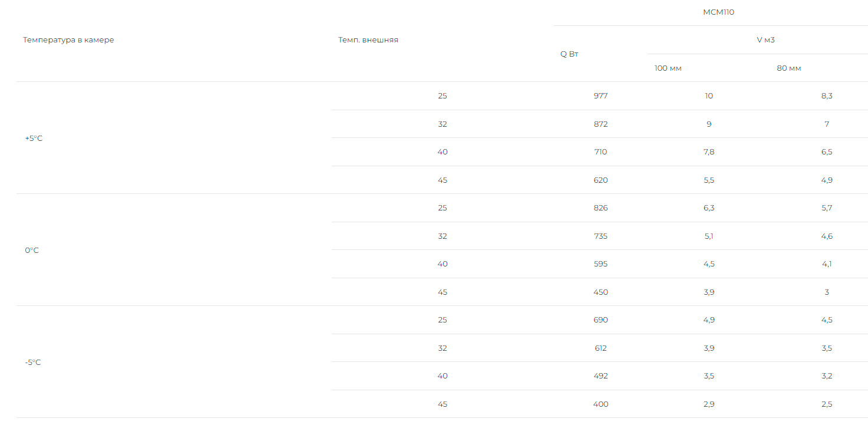Click the 977 power value cell
The width and height of the screenshot is (868, 428).
tap(600, 96)
